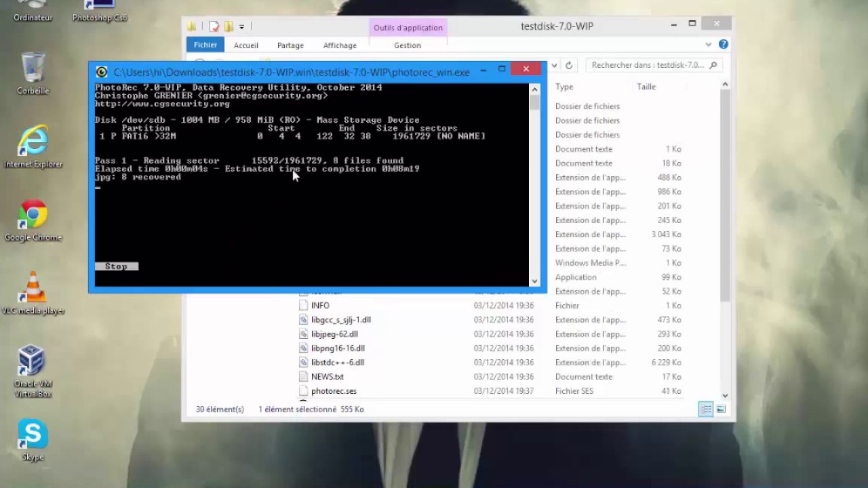Click the NEWS.txt file icon

click(x=304, y=377)
